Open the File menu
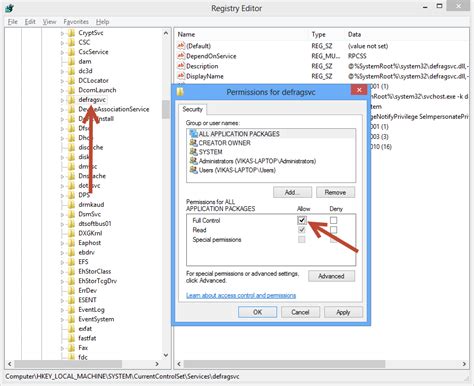Screen dimensions: 474x386 (13, 22)
